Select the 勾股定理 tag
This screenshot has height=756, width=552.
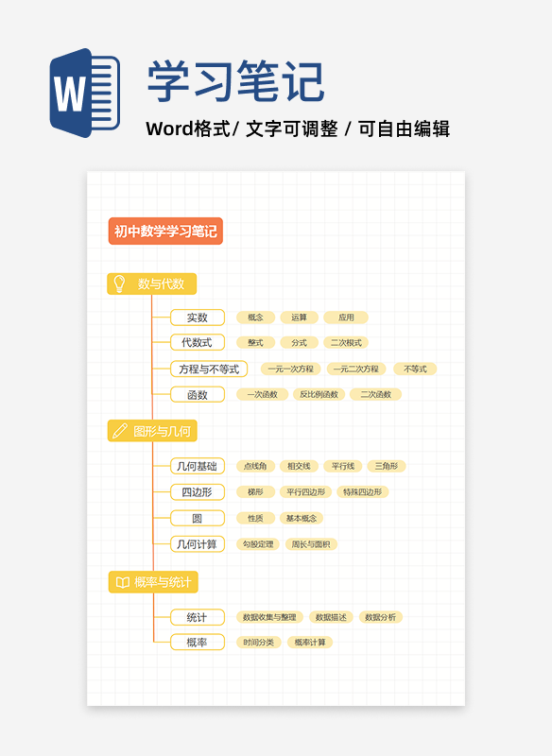(258, 544)
